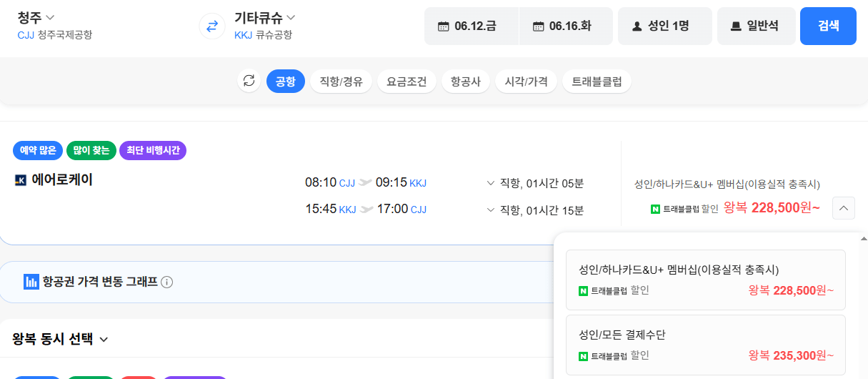Select the 공항 filter tab

tap(286, 81)
